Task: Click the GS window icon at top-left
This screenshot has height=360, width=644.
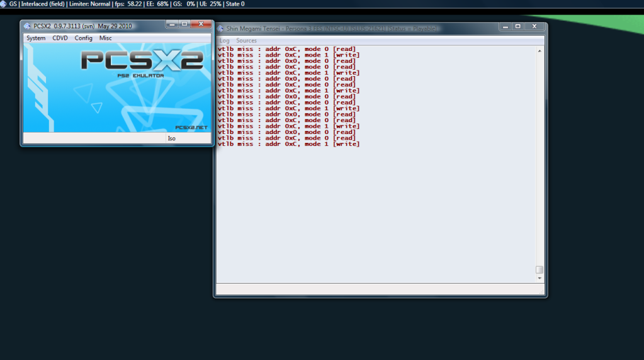Action: pos(3,4)
